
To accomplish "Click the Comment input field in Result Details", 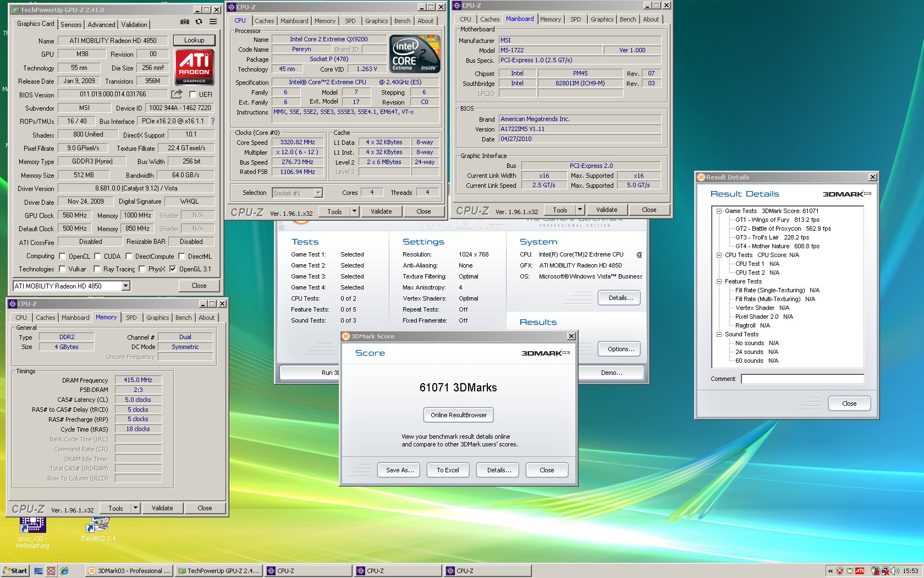I will [802, 379].
